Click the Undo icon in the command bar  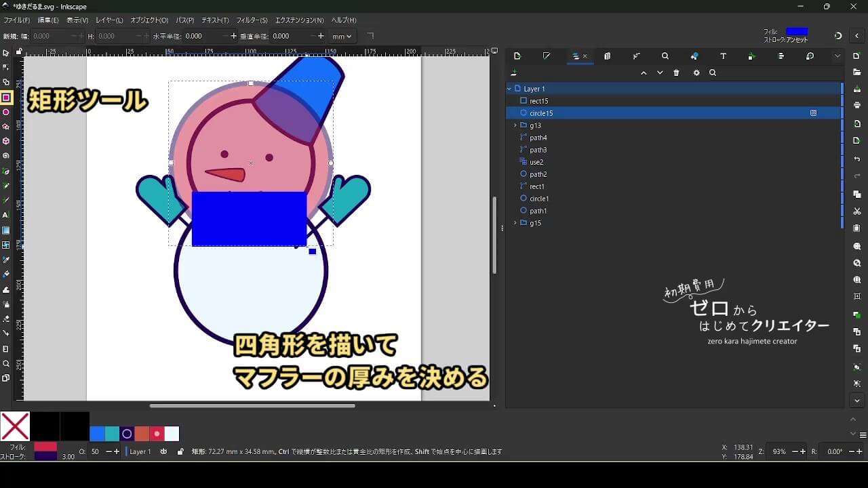[x=857, y=159]
